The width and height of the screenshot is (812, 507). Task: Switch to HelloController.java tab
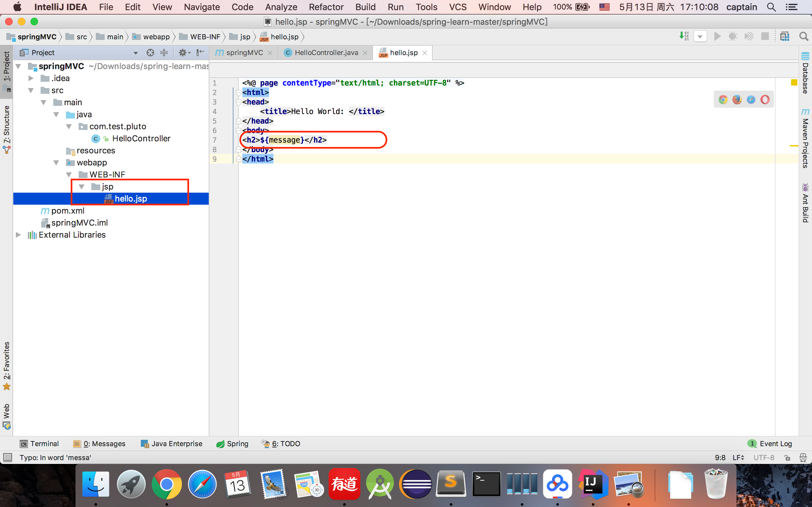(326, 53)
